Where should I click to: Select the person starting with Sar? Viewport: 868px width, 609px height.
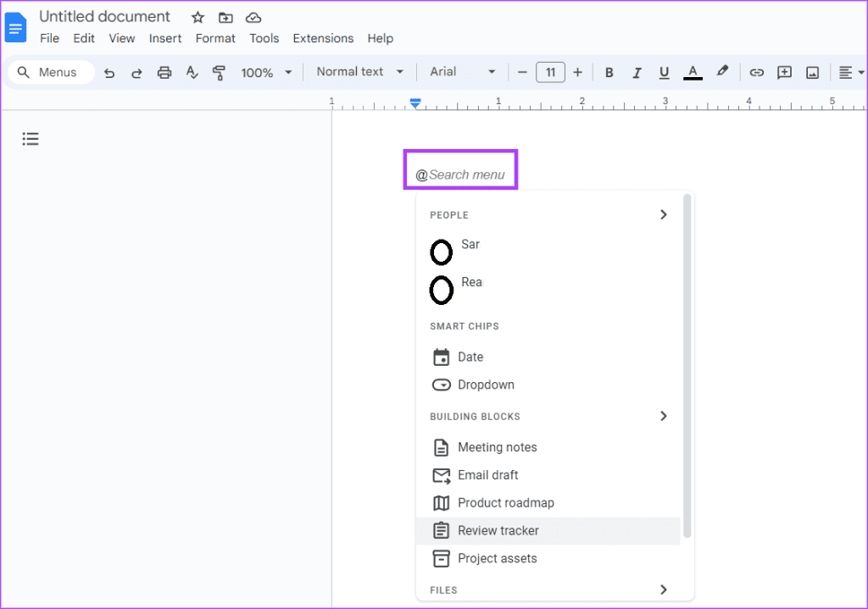coord(548,252)
